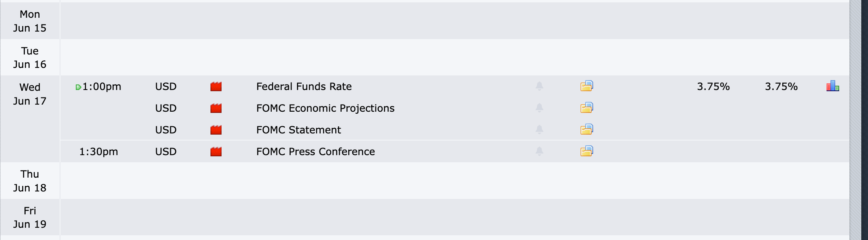
Task: Click red impact icon for FOMC Press Conference
Action: pyautogui.click(x=216, y=152)
